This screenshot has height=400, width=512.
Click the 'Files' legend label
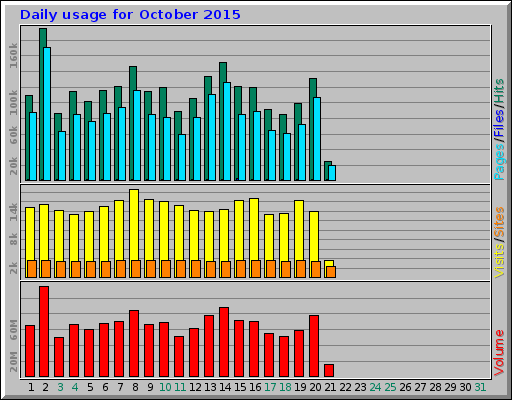tap(499, 122)
